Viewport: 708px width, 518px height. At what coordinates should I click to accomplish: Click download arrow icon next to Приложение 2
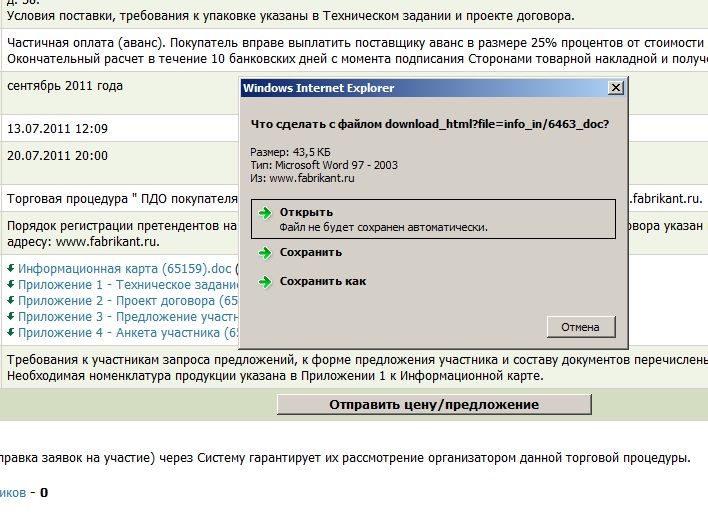click(x=11, y=300)
